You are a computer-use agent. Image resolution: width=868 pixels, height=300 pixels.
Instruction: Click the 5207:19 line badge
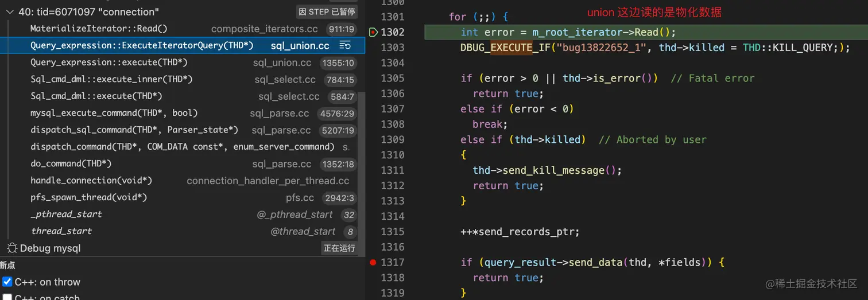click(339, 130)
